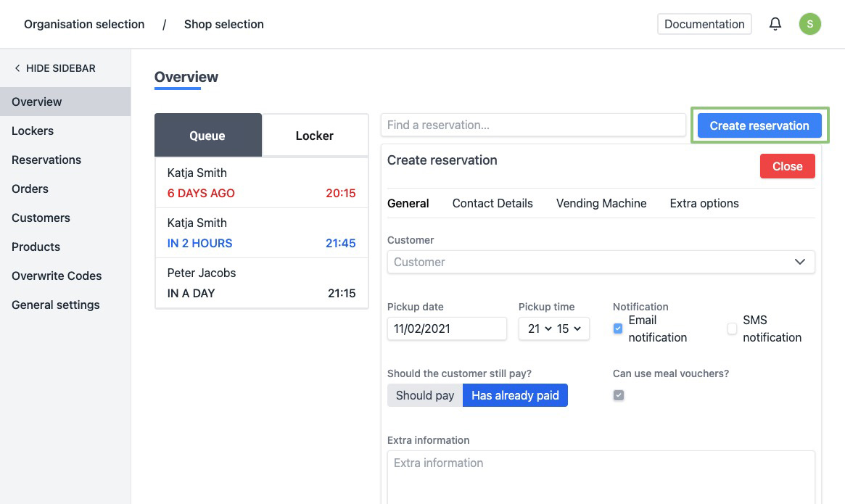Click the green user avatar icon
845x504 pixels.
[x=809, y=24]
